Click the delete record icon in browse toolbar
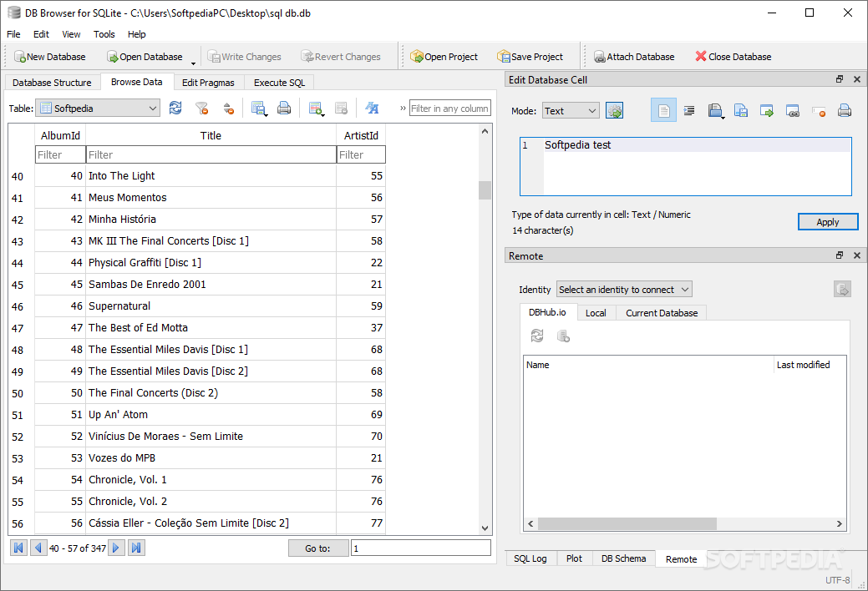The width and height of the screenshot is (868, 591). coord(342,108)
